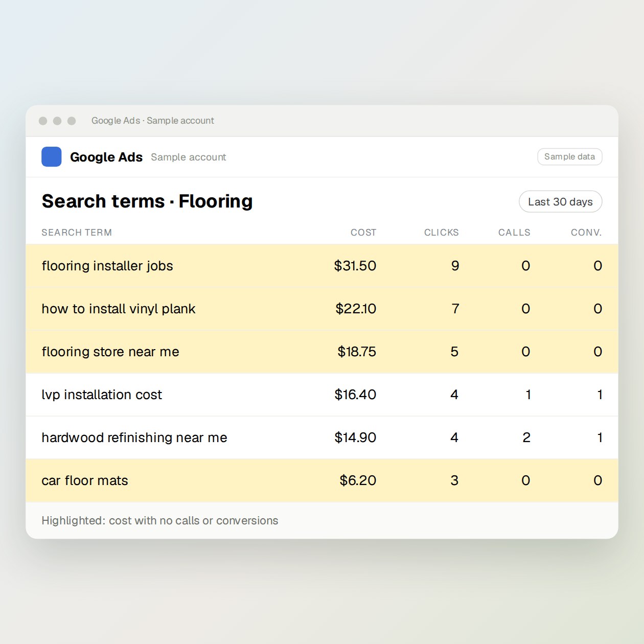Click the 7 clicks value for vinyl plank

[x=455, y=309]
